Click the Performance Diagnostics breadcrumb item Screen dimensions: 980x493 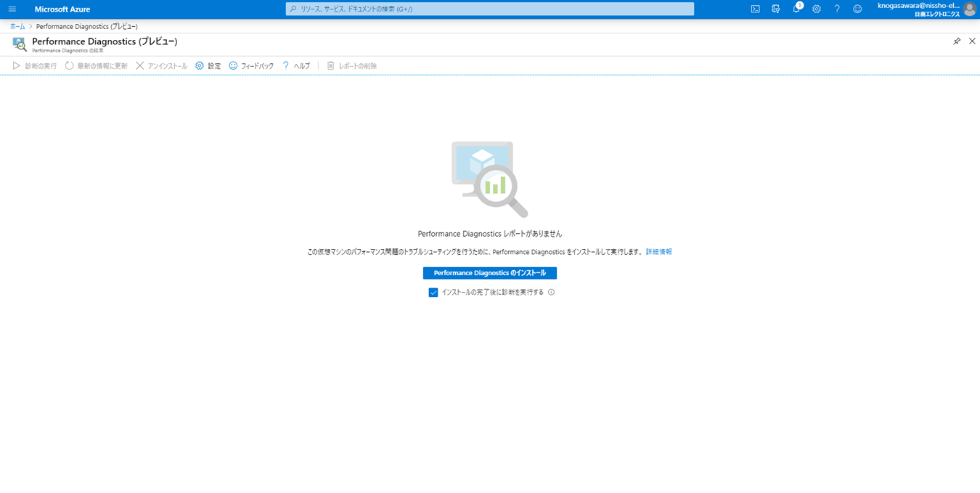click(x=86, y=26)
